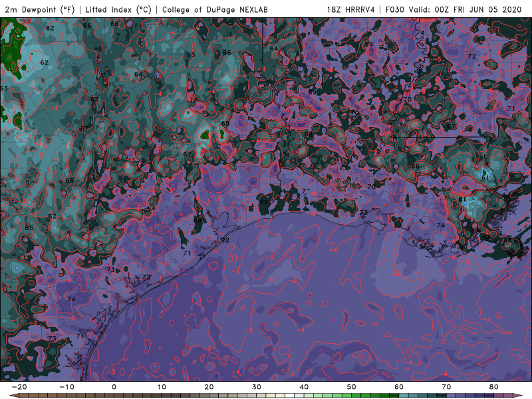Click the '70' colorbar tick label
532x399 pixels.
pos(446,387)
